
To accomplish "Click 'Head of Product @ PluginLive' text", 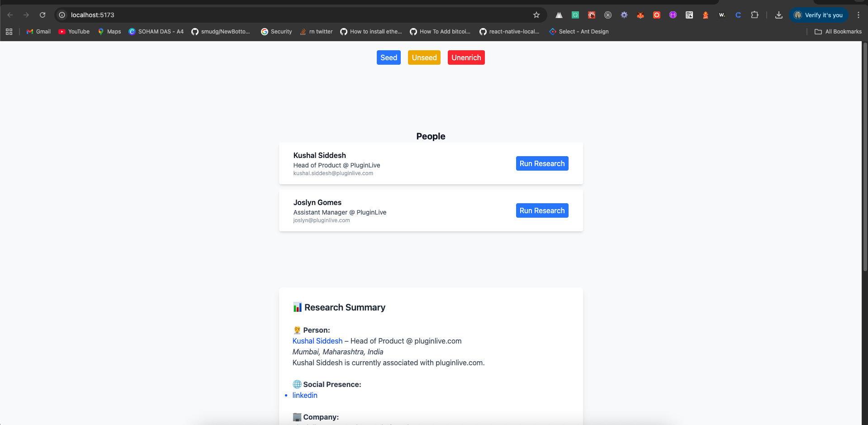I will pos(337,165).
